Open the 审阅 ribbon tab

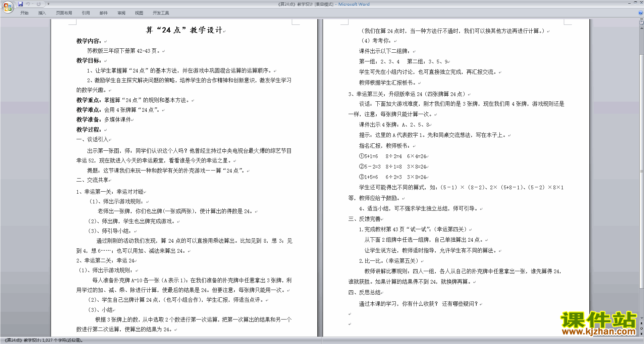click(x=121, y=13)
